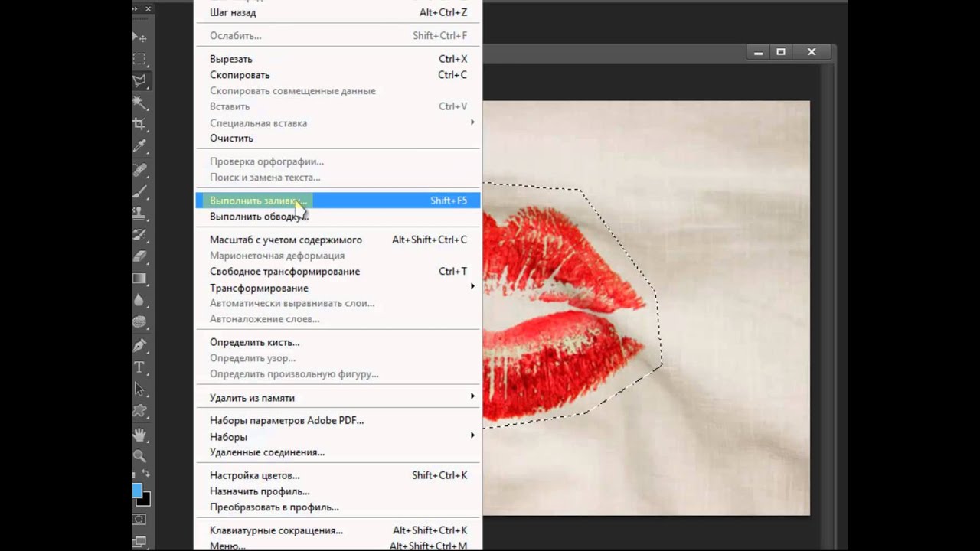Select the Brush tool
Viewport: 980px width, 551px height.
140,191
